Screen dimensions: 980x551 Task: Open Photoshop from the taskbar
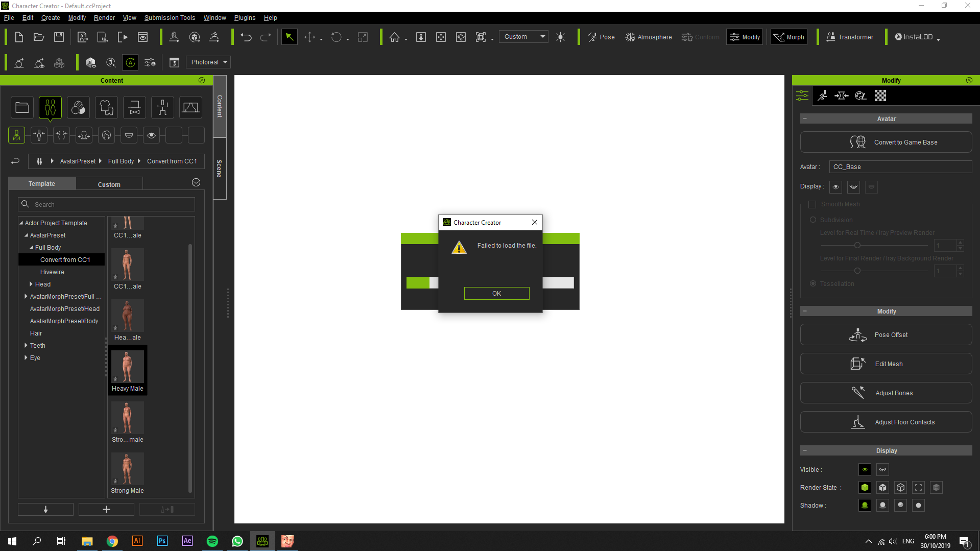tap(162, 541)
